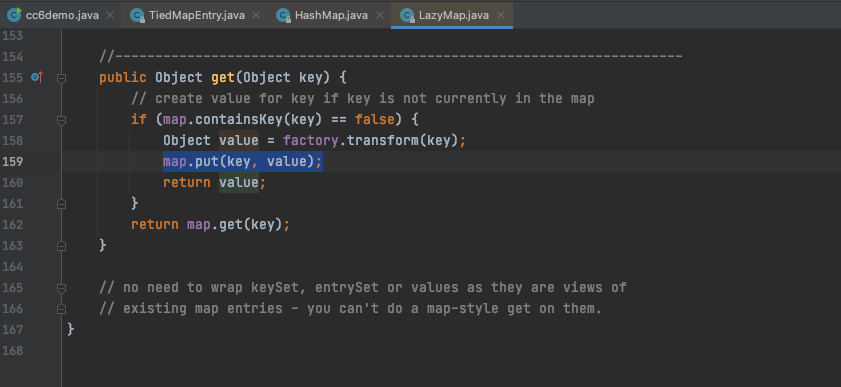Click the 'if' keyword on line 157
This screenshot has height=387, width=841.
(x=138, y=120)
